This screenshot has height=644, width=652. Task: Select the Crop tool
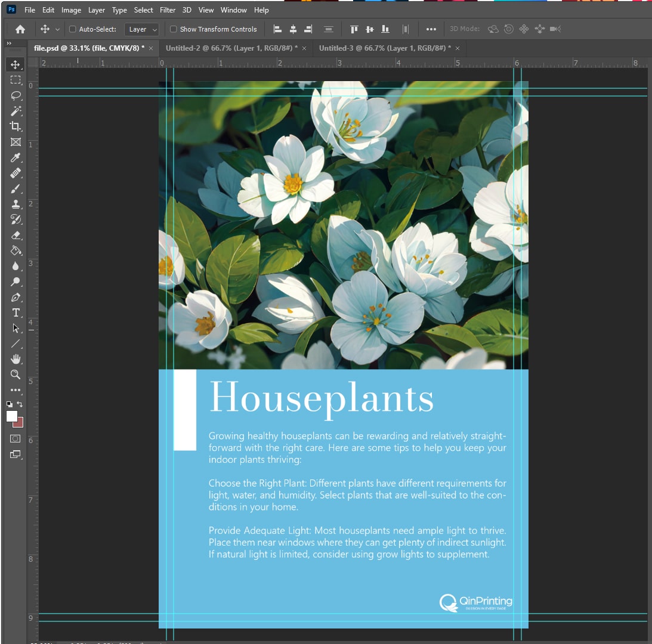click(16, 126)
